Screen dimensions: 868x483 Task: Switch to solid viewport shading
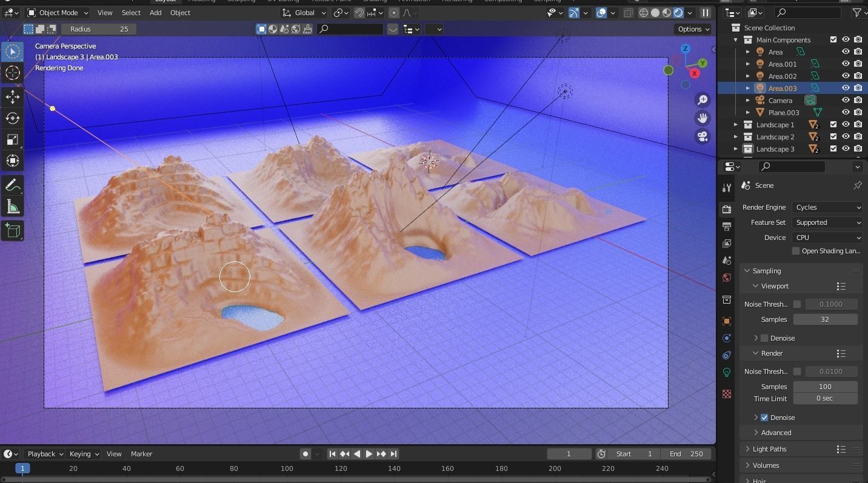[x=655, y=13]
